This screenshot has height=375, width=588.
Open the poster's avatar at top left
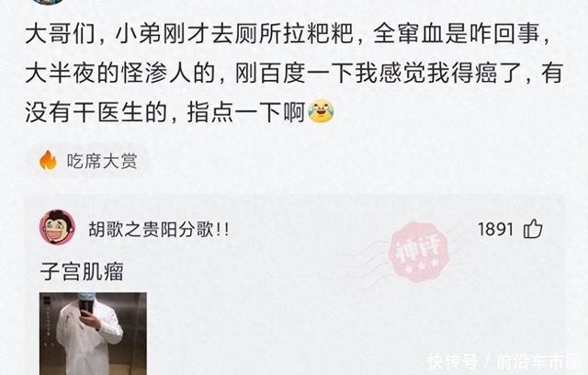pos(48,1)
